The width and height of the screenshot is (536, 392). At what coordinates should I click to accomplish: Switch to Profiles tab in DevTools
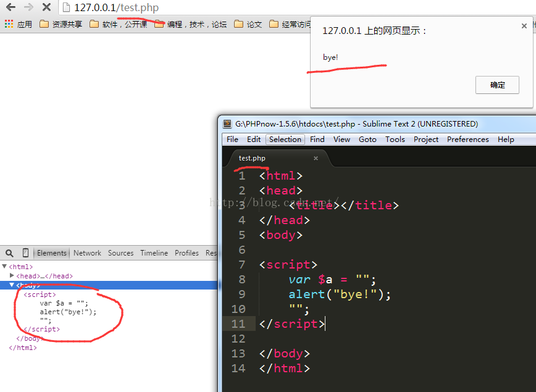coord(186,253)
